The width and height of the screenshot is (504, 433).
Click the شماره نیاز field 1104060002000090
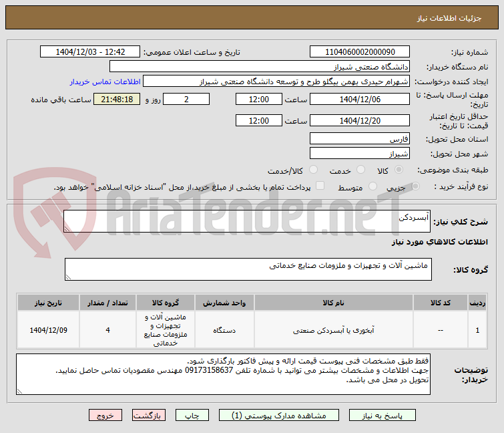360,51
